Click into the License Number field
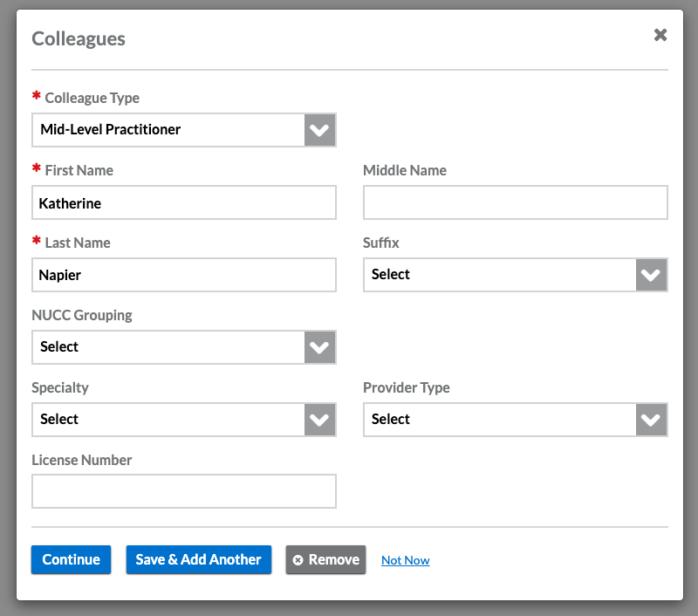This screenshot has height=616, width=698. [x=184, y=491]
